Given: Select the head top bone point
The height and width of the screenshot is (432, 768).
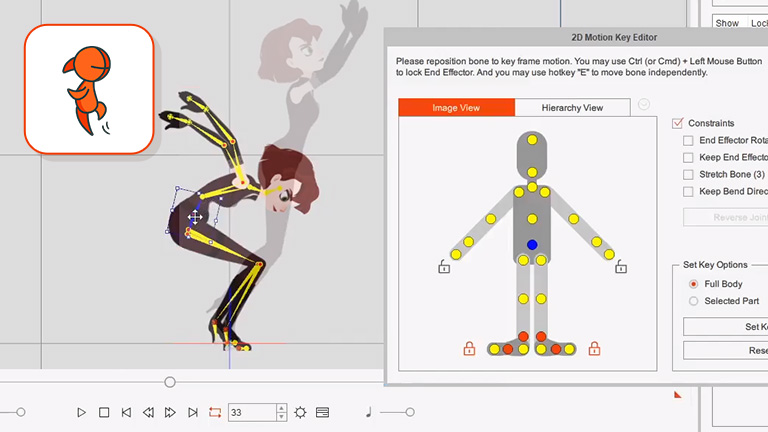Looking at the screenshot, I should coord(532,140).
